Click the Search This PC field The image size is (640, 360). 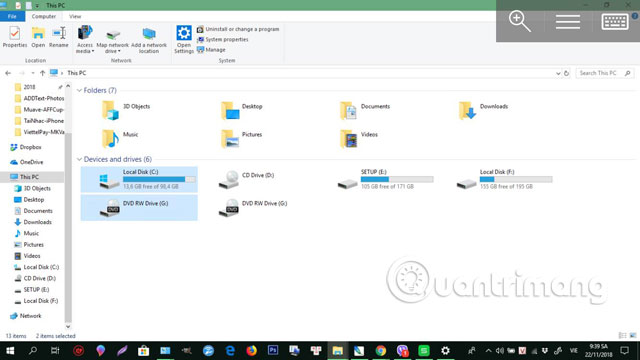pos(604,73)
